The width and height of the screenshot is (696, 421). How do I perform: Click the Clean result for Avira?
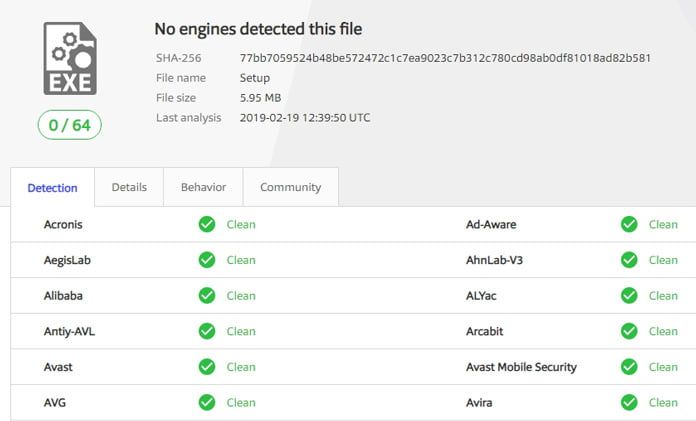click(663, 402)
